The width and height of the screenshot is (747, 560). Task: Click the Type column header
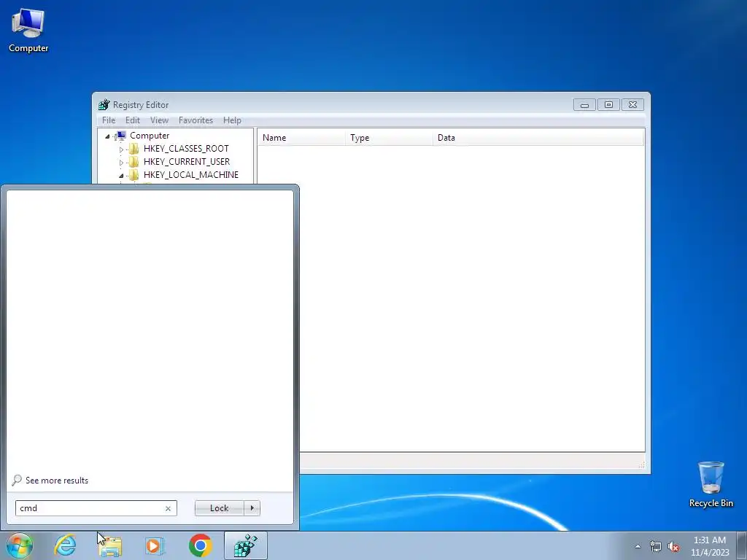coord(389,138)
